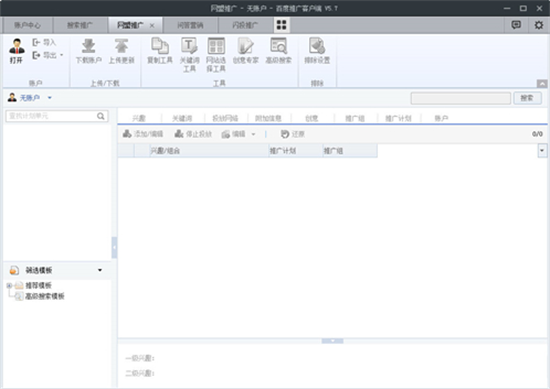550x389 pixels.
Task: Collapse the bottom details panel handle
Action: 333,341
